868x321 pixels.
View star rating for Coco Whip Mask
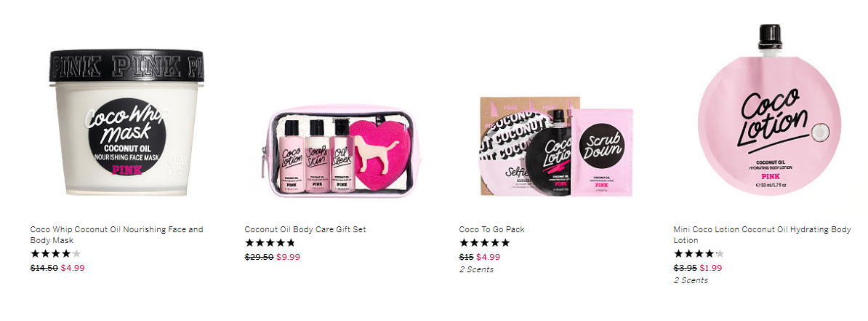[x=55, y=254]
